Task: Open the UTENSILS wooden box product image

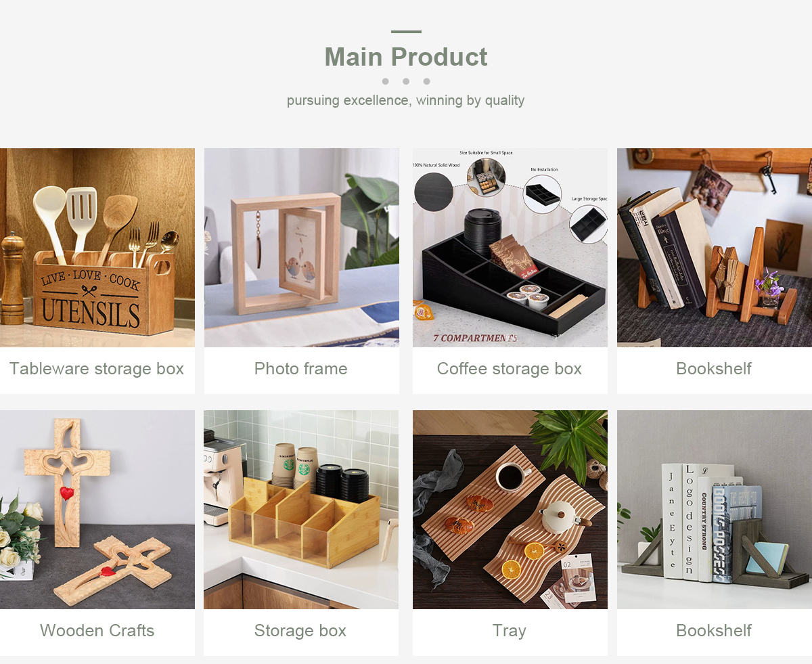Action: 97,248
